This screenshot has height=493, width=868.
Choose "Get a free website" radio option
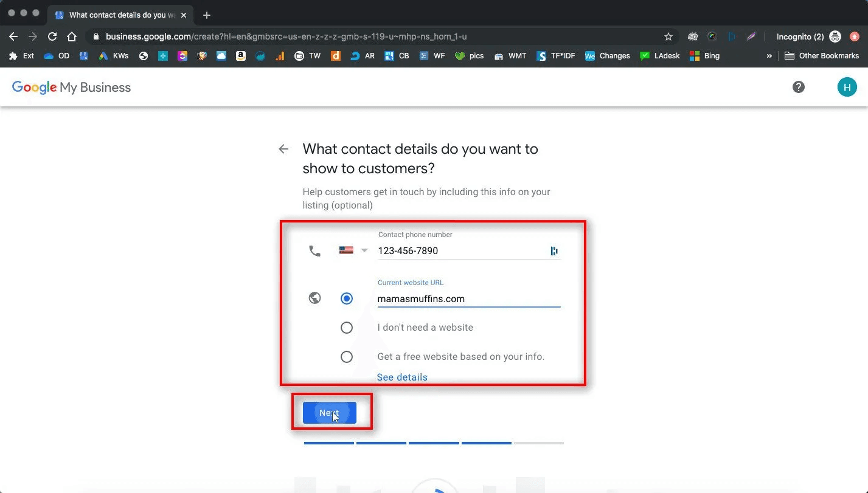coord(347,357)
